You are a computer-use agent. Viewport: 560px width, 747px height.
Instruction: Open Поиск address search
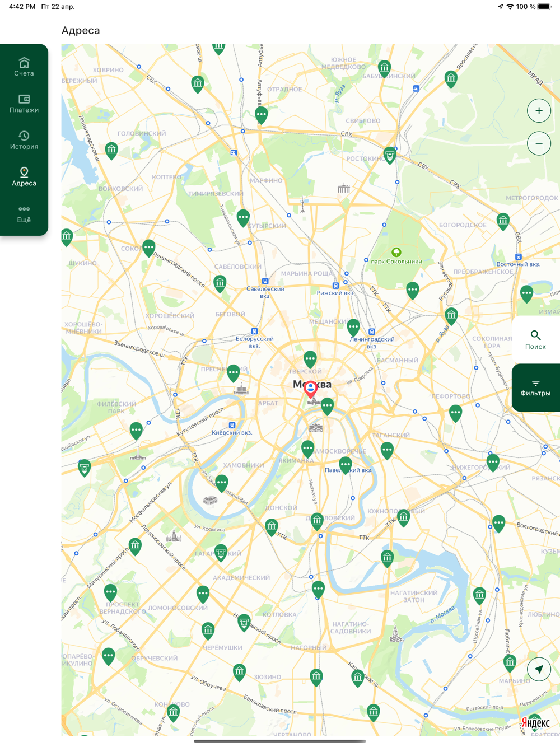[535, 340]
